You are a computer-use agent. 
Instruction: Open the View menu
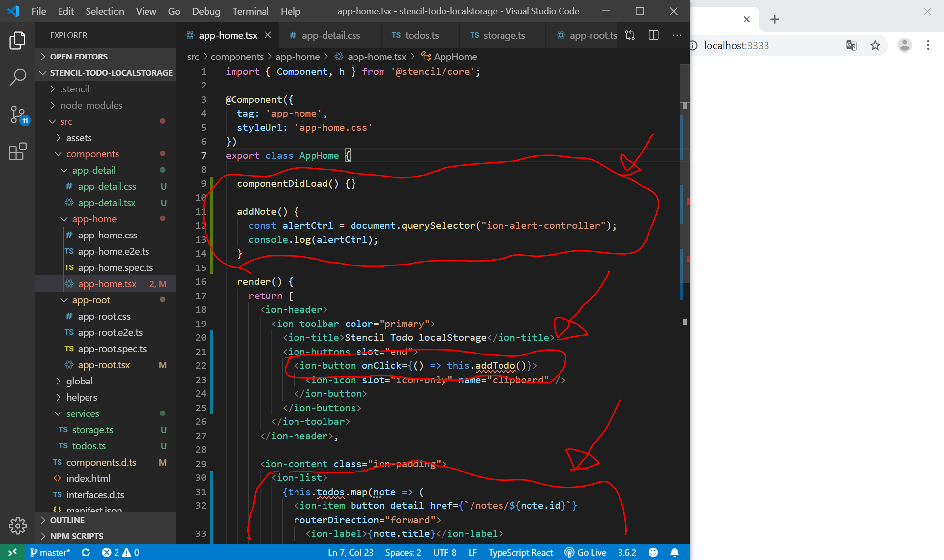(146, 11)
